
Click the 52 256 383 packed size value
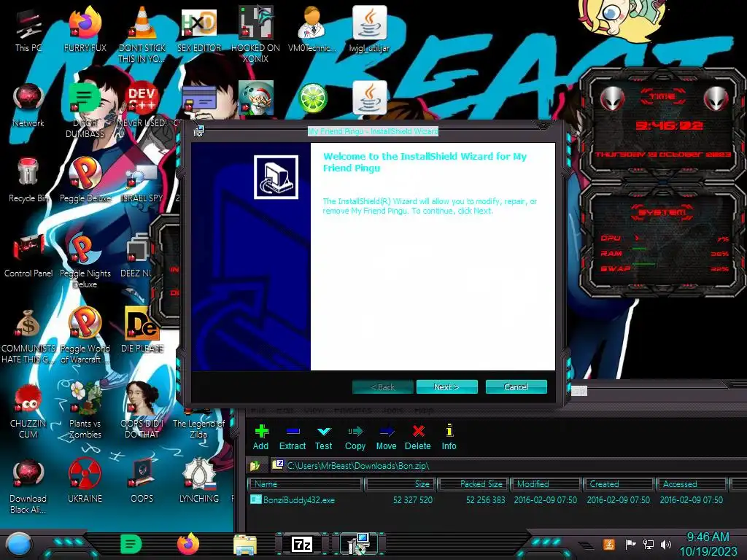pos(485,500)
